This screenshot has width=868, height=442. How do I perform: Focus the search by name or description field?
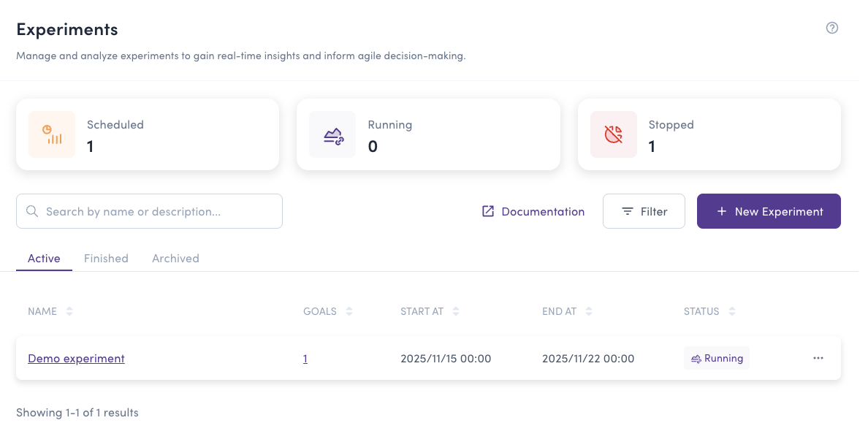[x=157, y=211]
